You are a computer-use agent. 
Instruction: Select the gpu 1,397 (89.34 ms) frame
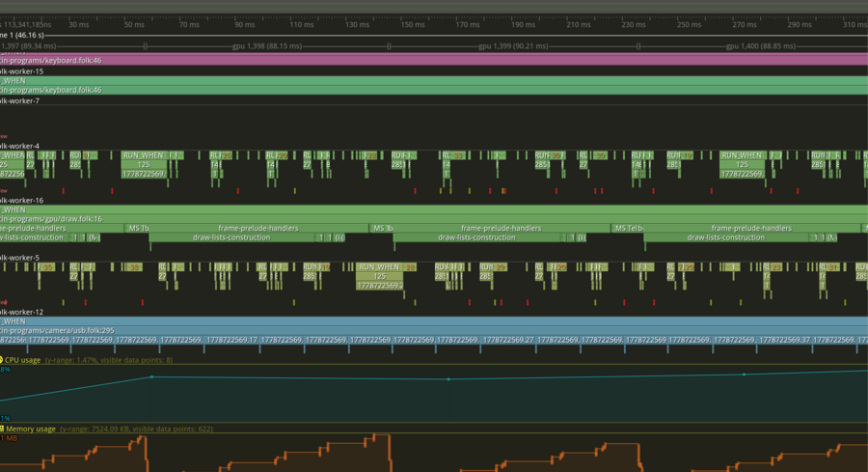[72, 46]
